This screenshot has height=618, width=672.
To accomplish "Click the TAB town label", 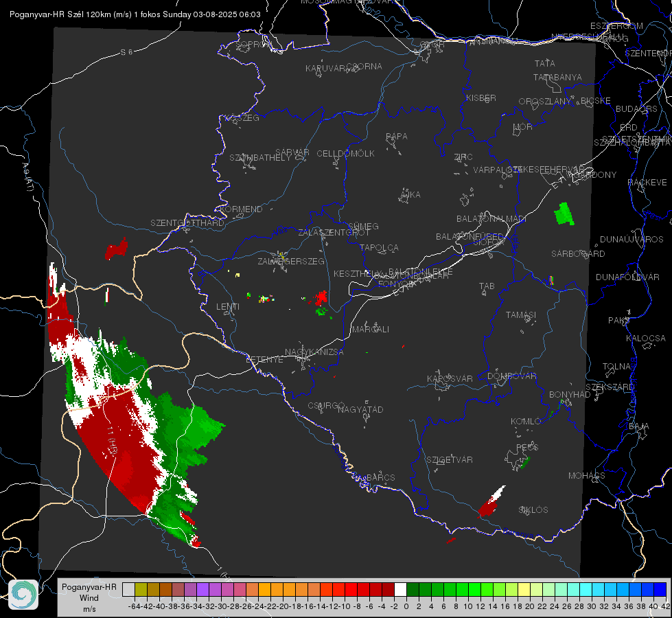I will pos(487,286).
